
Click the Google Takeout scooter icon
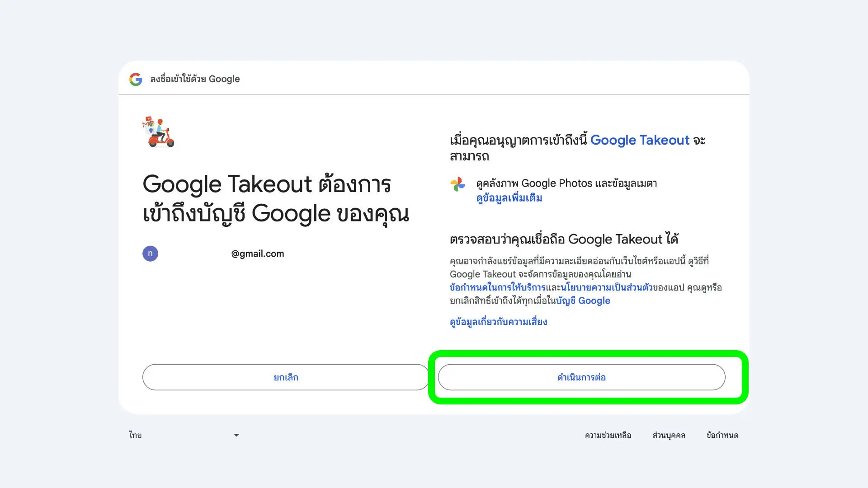[158, 132]
